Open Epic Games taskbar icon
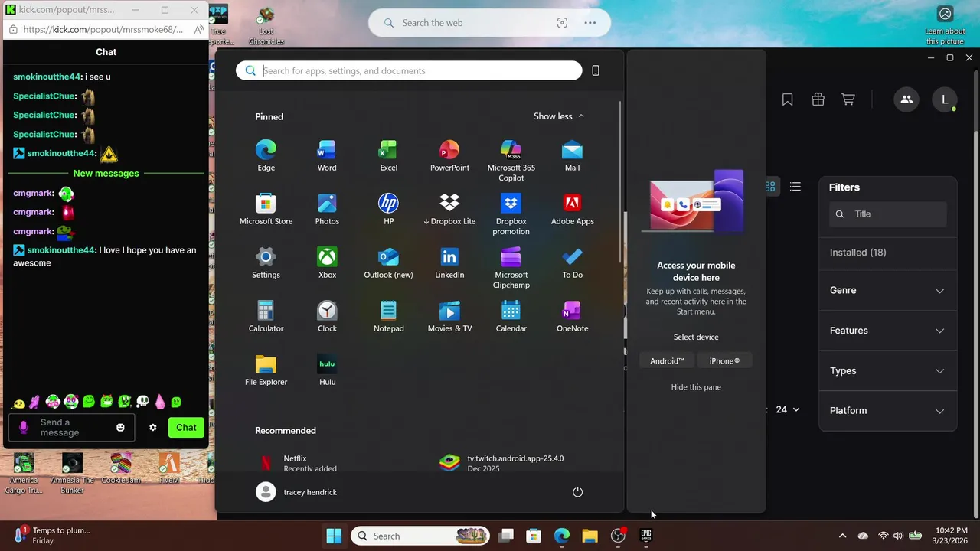Viewport: 980px width, 551px height. point(646,536)
